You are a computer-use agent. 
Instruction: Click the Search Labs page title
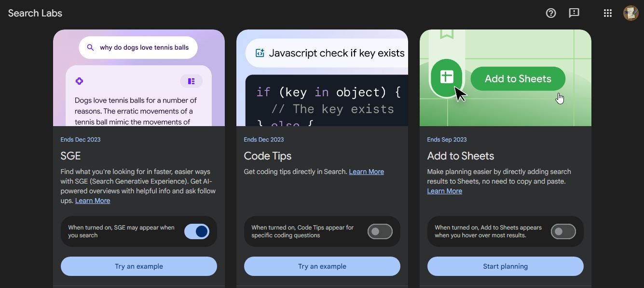[35, 13]
